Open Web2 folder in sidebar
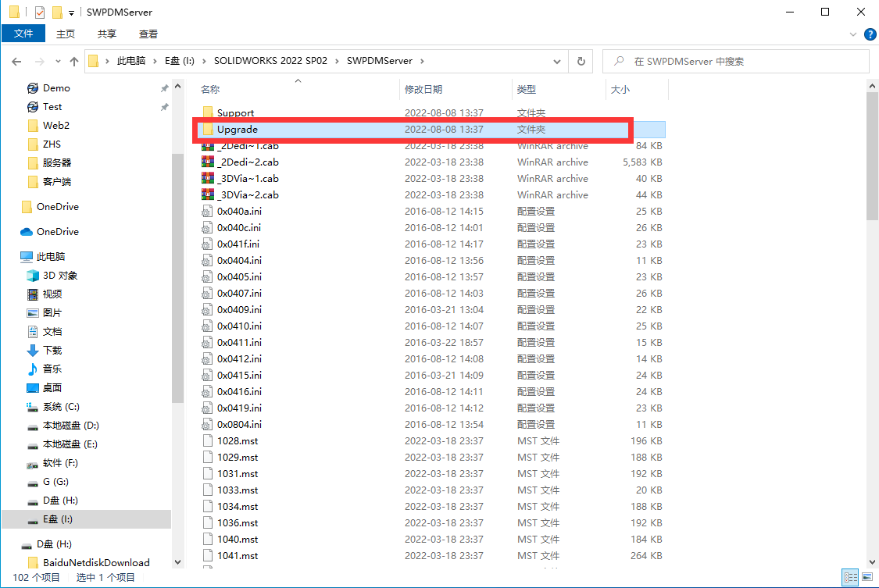This screenshot has width=879, height=588. (56, 126)
